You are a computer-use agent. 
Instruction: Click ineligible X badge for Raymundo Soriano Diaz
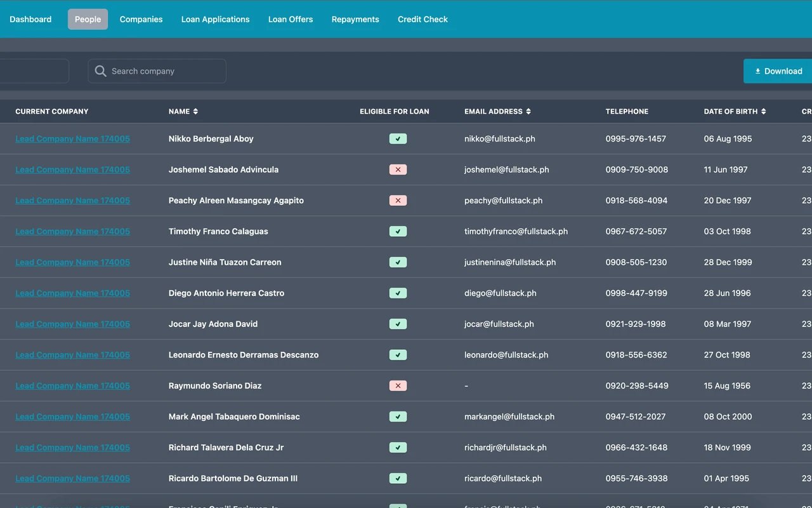pyautogui.click(x=398, y=386)
